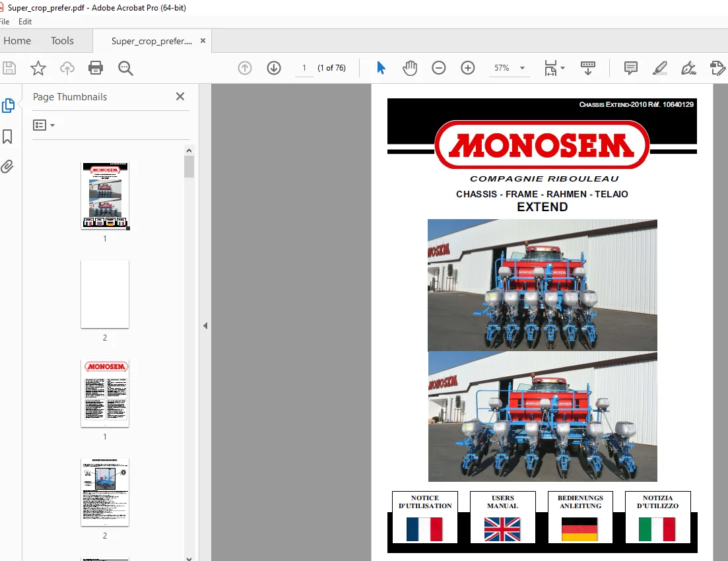Select the MONOSEM text page thumbnail
Viewport: 728px width, 561px height.
coord(105,393)
